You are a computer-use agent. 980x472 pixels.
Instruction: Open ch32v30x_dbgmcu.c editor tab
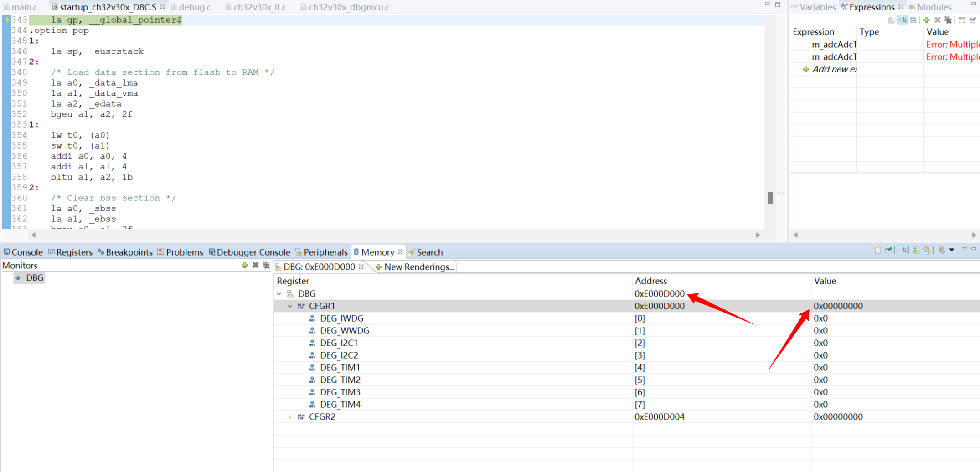[345, 7]
